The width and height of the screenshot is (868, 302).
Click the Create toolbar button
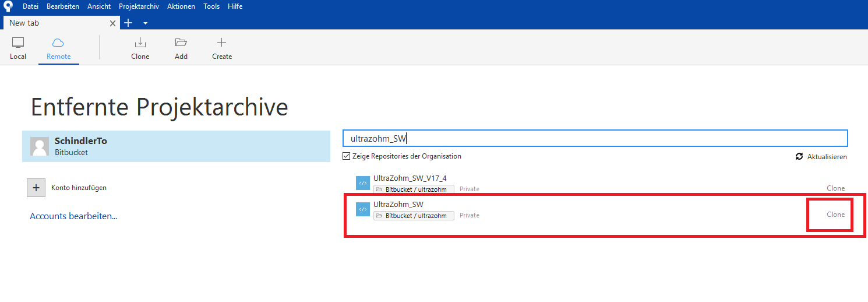(x=222, y=48)
